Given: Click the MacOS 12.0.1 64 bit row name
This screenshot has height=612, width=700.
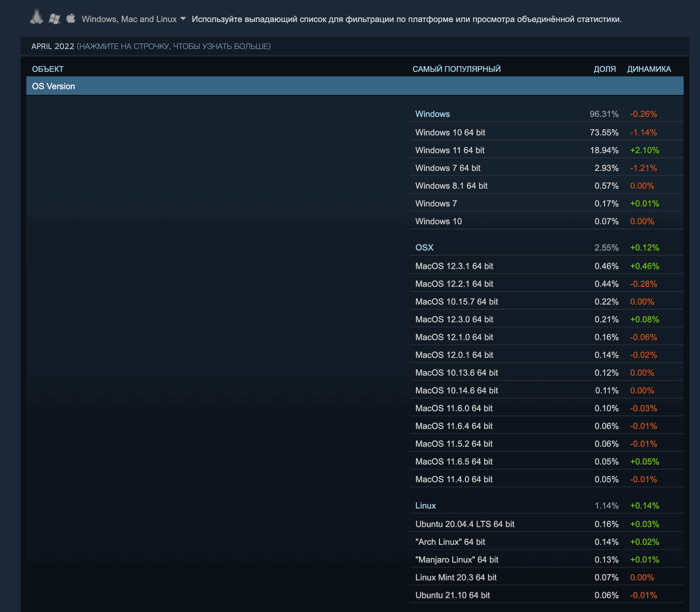Looking at the screenshot, I should pyautogui.click(x=454, y=355).
